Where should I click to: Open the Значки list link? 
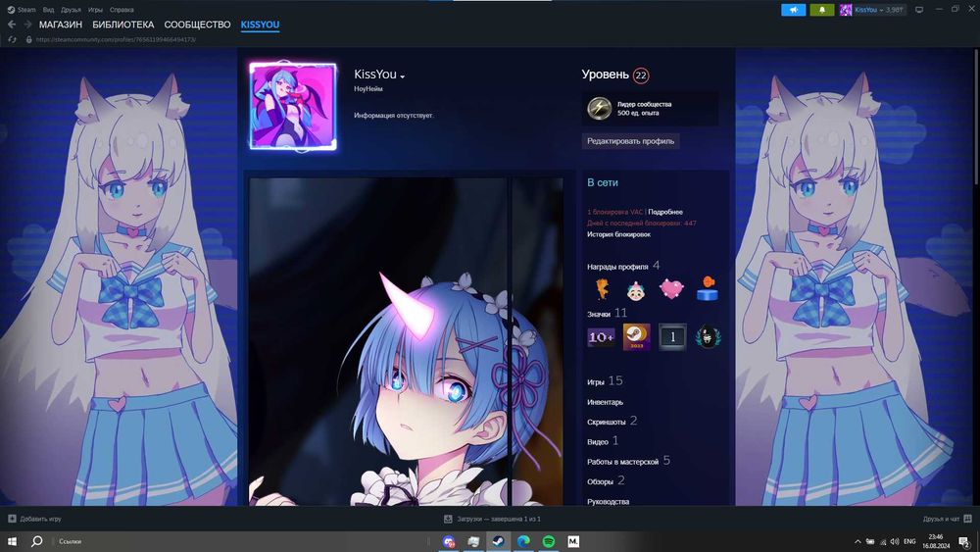pyautogui.click(x=598, y=314)
